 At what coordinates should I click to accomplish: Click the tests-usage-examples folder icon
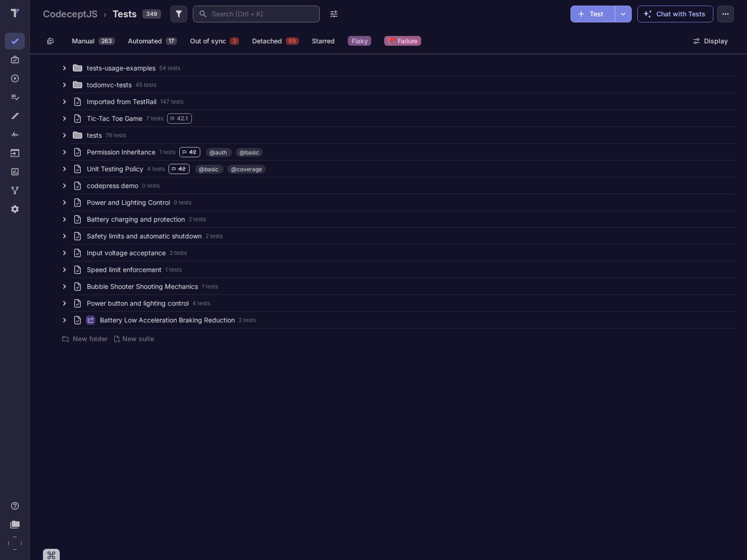pos(78,68)
